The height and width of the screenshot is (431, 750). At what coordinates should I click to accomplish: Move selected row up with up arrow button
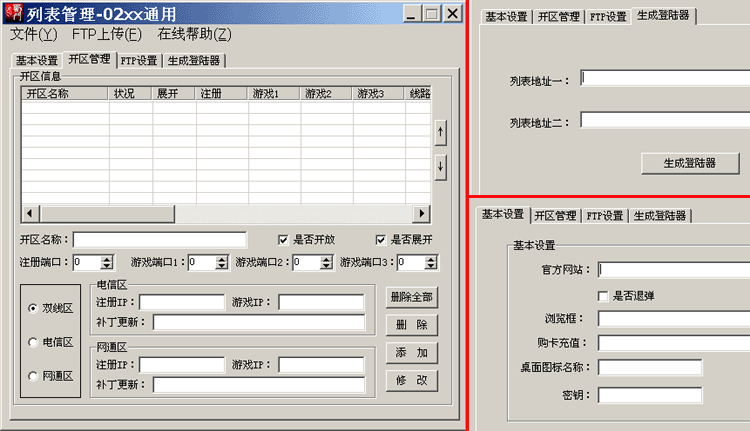(x=440, y=133)
